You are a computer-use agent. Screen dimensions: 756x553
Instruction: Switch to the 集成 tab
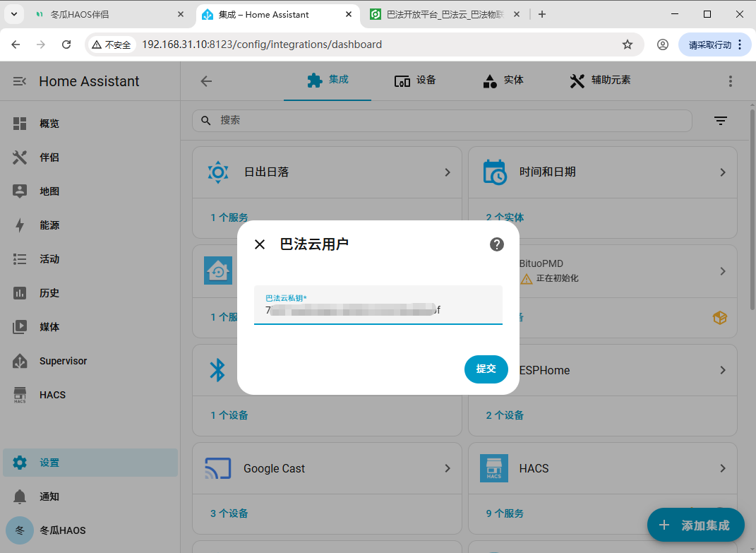(328, 80)
